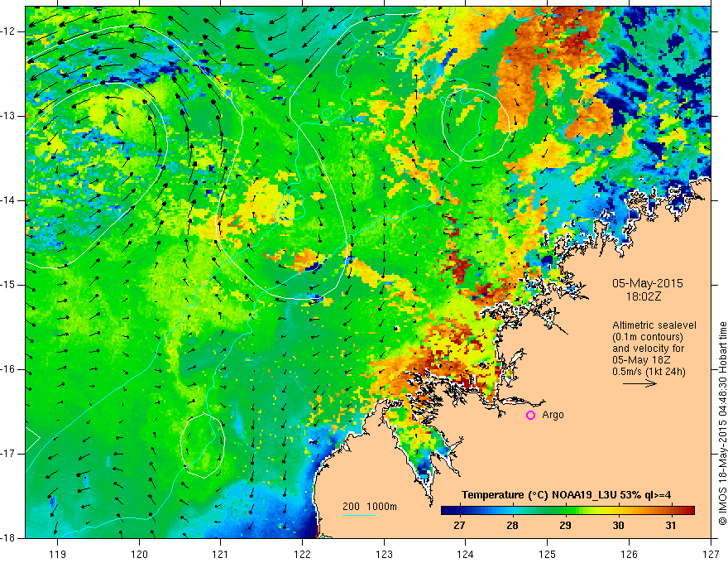Click latitude axis label '-15'

(8, 285)
